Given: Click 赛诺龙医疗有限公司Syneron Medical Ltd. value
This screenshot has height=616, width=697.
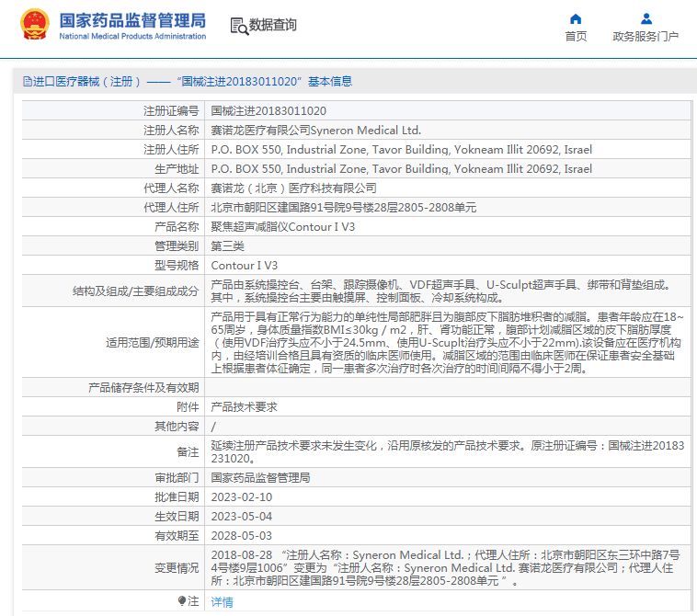Looking at the screenshot, I should click(315, 131).
